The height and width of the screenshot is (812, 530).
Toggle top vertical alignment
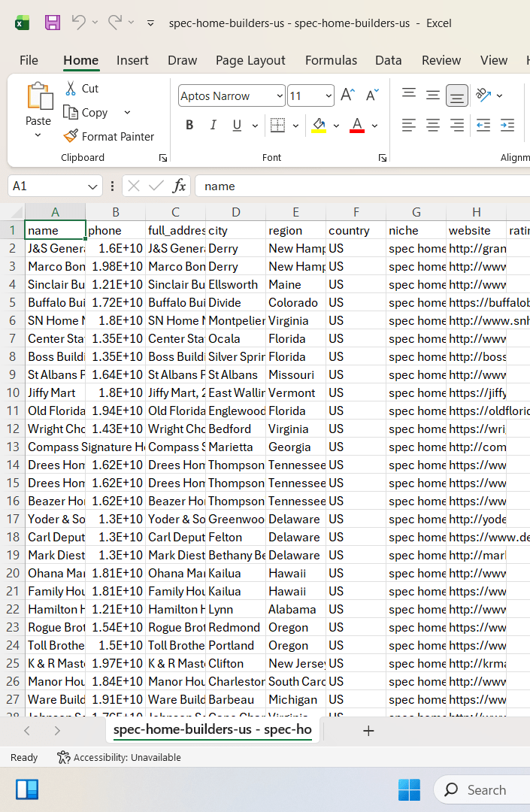click(409, 95)
